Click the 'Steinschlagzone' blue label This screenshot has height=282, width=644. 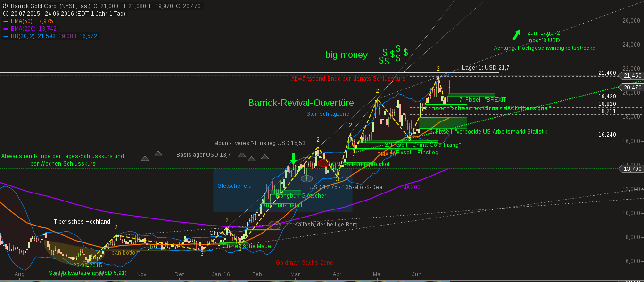click(328, 113)
